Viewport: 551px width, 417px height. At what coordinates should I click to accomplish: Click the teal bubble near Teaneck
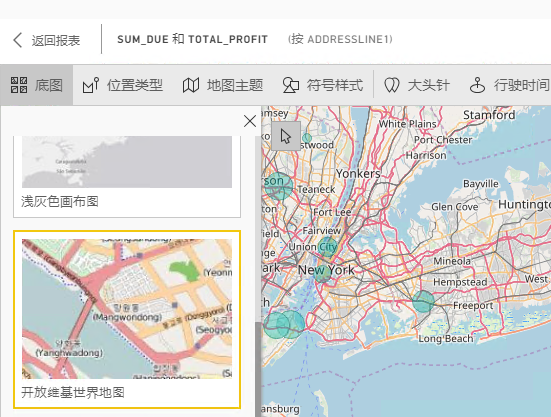278,186
